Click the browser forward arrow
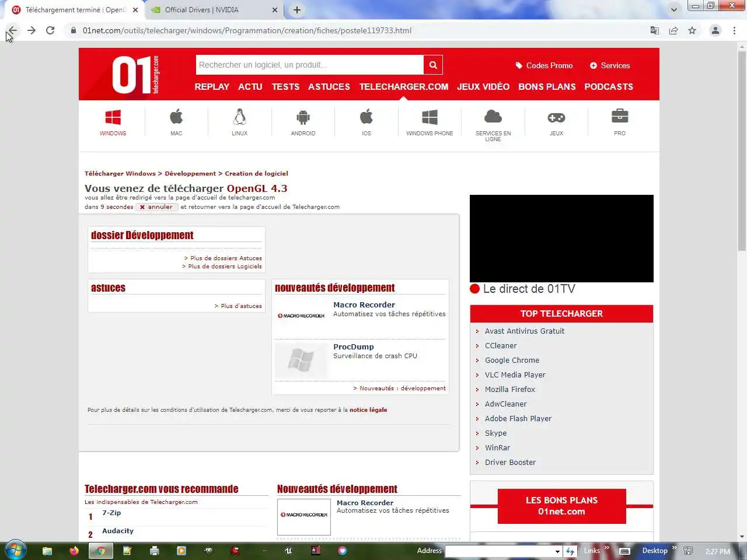 point(32,30)
